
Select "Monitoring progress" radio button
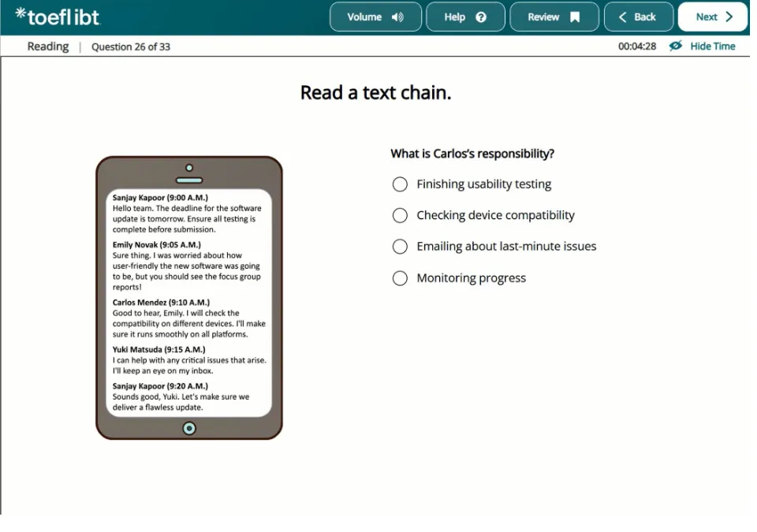(400, 278)
